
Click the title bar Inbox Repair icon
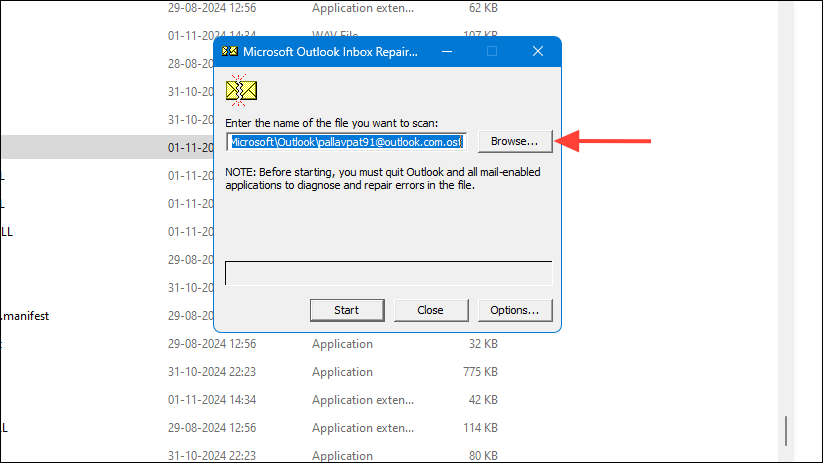point(229,51)
